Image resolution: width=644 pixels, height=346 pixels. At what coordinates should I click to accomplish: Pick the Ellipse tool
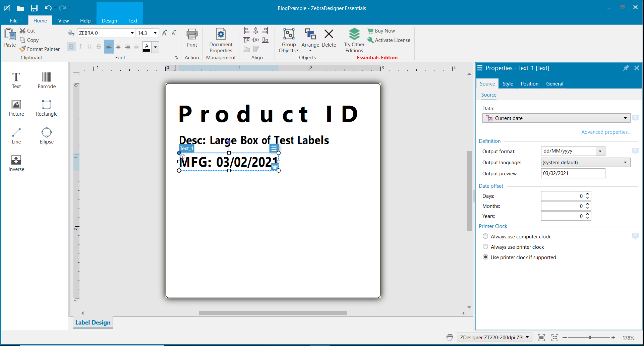click(46, 136)
